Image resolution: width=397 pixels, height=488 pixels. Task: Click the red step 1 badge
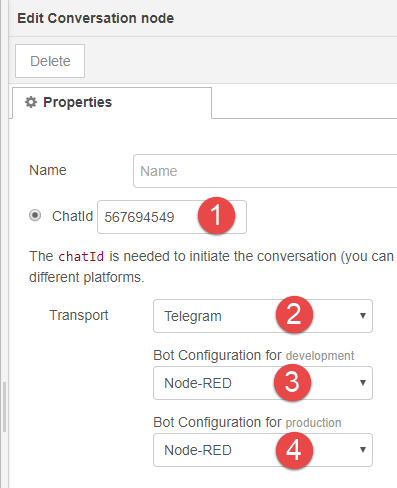tap(216, 215)
